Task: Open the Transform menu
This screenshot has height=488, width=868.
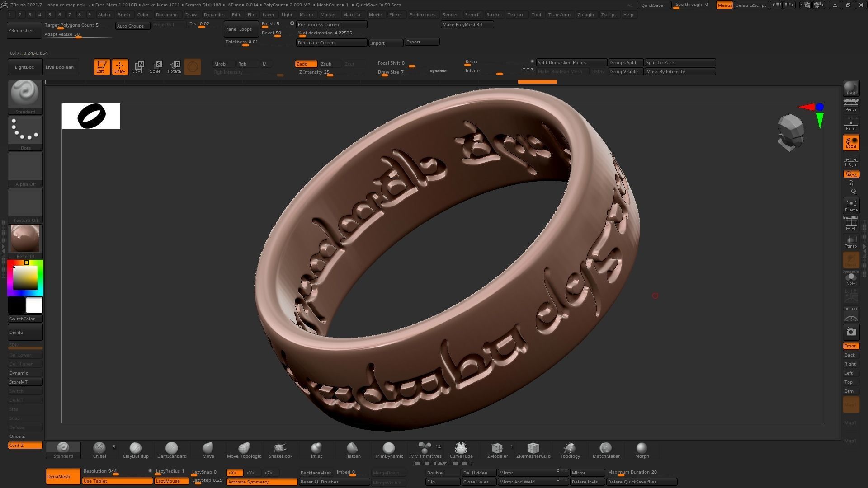Action: coord(559,14)
